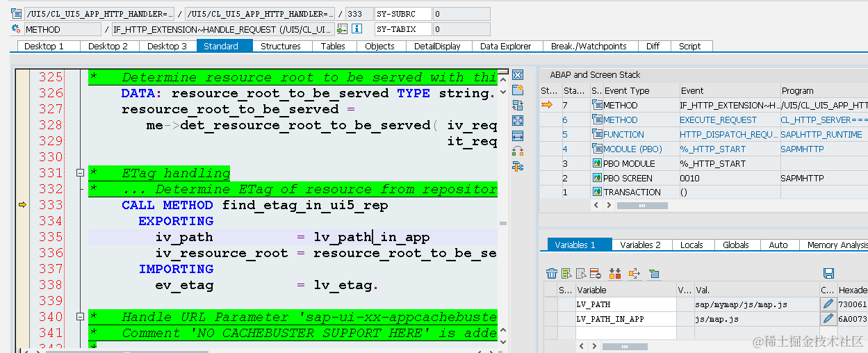Click PBO SCREEN picture icon in stack
The image size is (868, 353).
click(597, 178)
